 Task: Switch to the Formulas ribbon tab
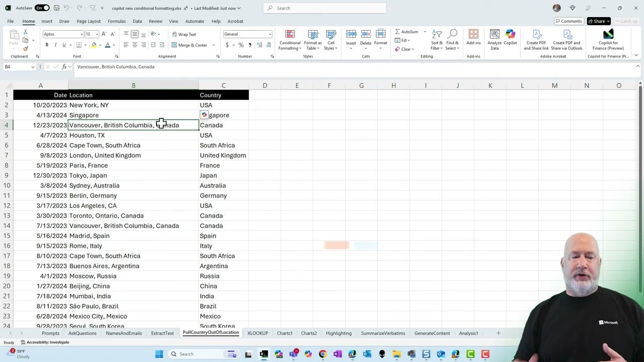116,21
